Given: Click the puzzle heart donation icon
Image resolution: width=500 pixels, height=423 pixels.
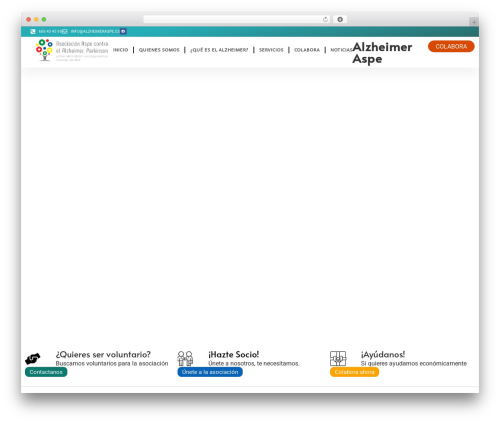Looking at the screenshot, I should [x=338, y=358].
